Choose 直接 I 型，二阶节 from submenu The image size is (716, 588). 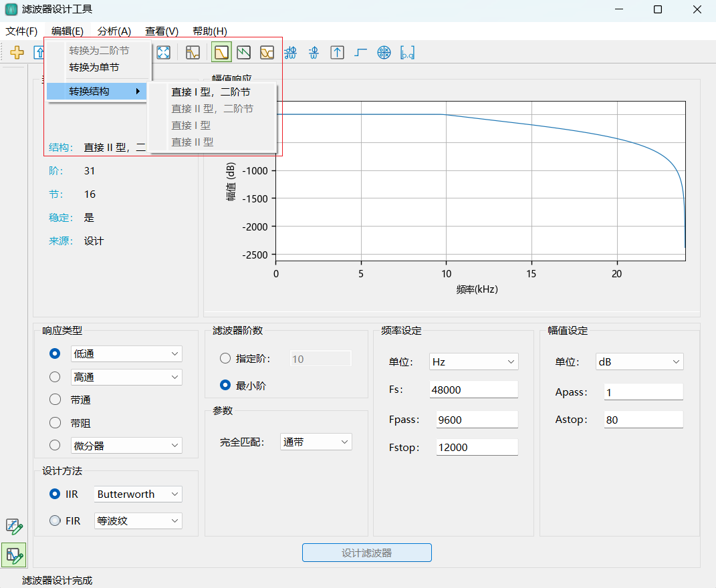pyautogui.click(x=211, y=92)
